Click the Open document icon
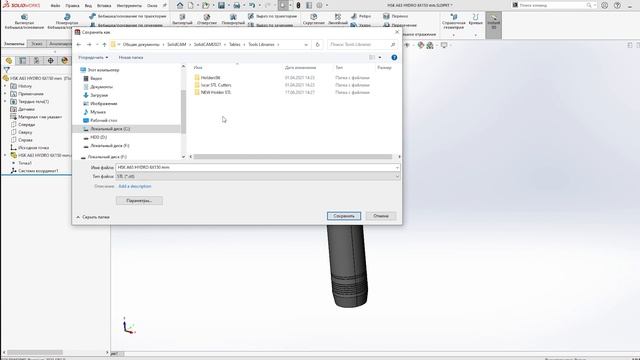This screenshot has height=360, width=640. (206, 5)
